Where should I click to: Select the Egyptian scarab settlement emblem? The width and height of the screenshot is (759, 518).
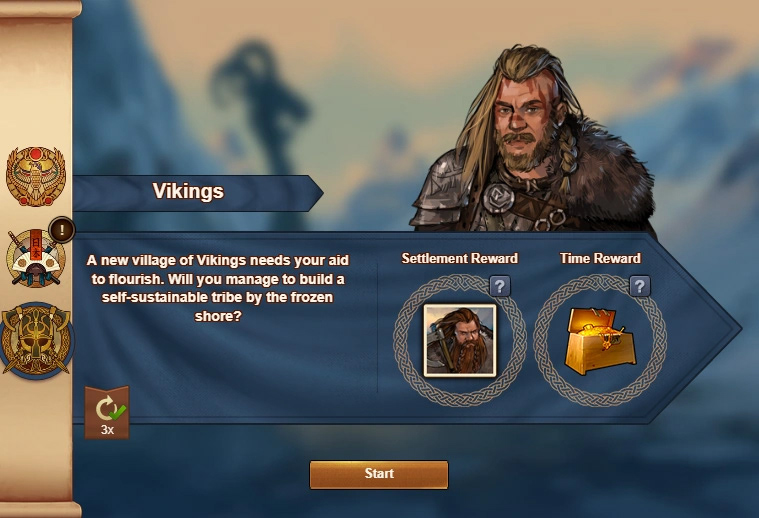[x=36, y=176]
